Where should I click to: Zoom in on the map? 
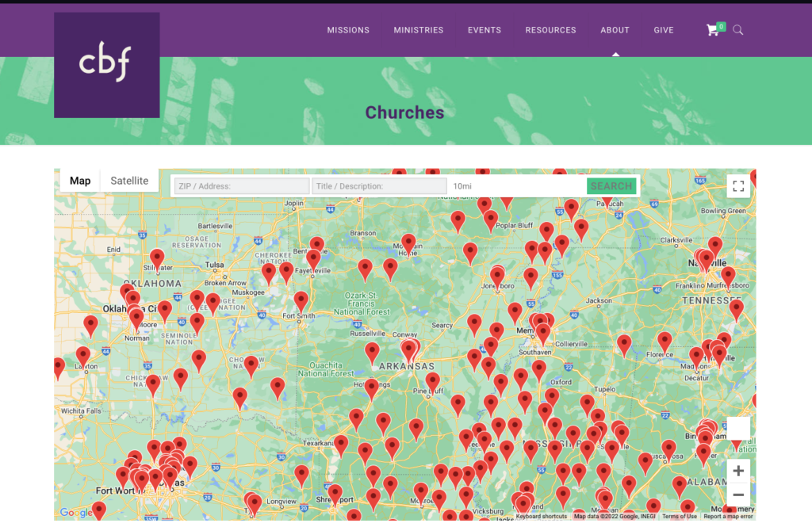(738, 471)
